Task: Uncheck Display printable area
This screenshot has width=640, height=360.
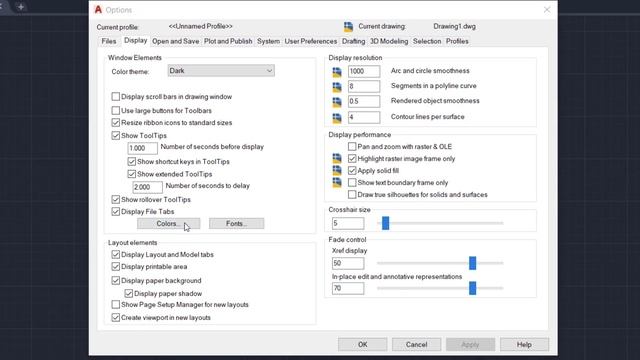Action: (x=116, y=267)
